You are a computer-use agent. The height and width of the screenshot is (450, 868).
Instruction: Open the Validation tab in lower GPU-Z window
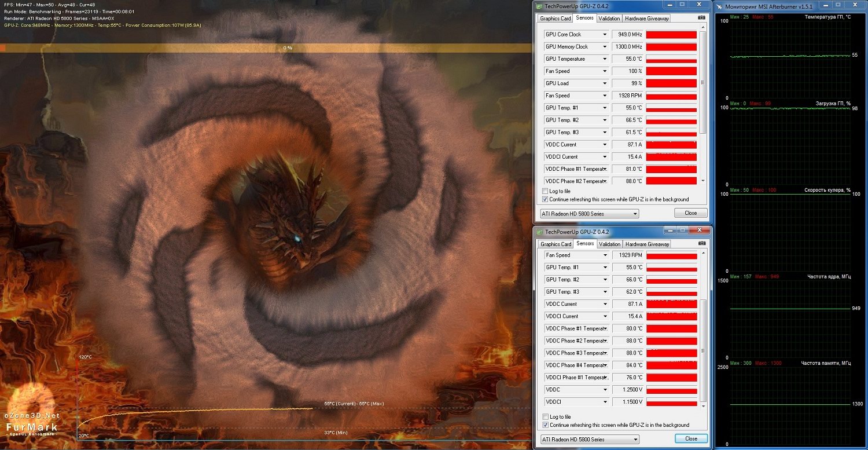click(x=609, y=244)
